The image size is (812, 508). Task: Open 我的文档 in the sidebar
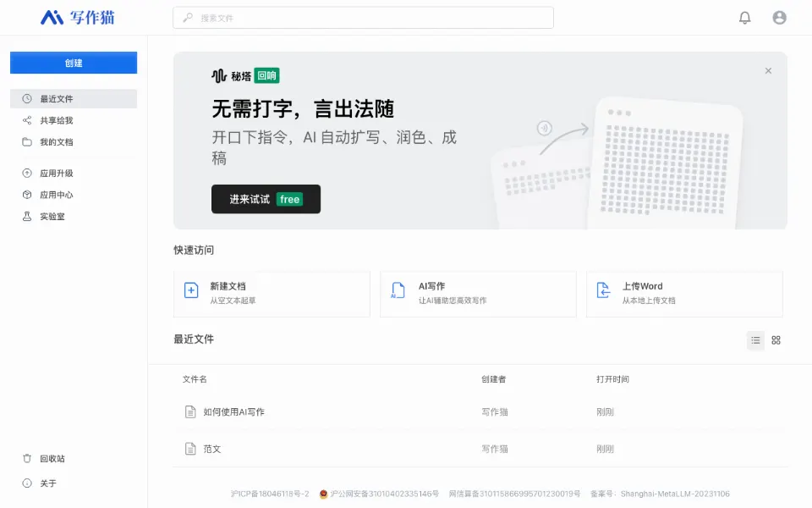pos(74,142)
